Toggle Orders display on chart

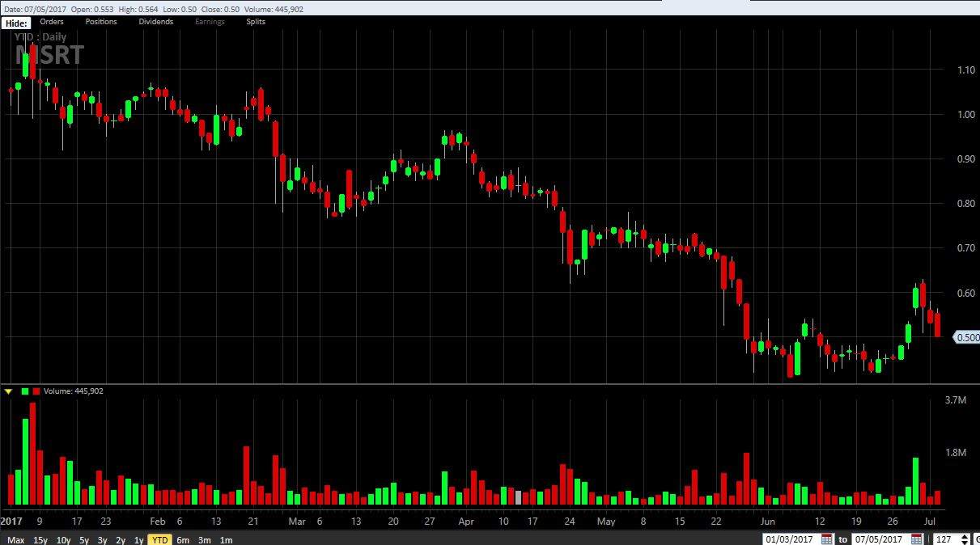[52, 22]
